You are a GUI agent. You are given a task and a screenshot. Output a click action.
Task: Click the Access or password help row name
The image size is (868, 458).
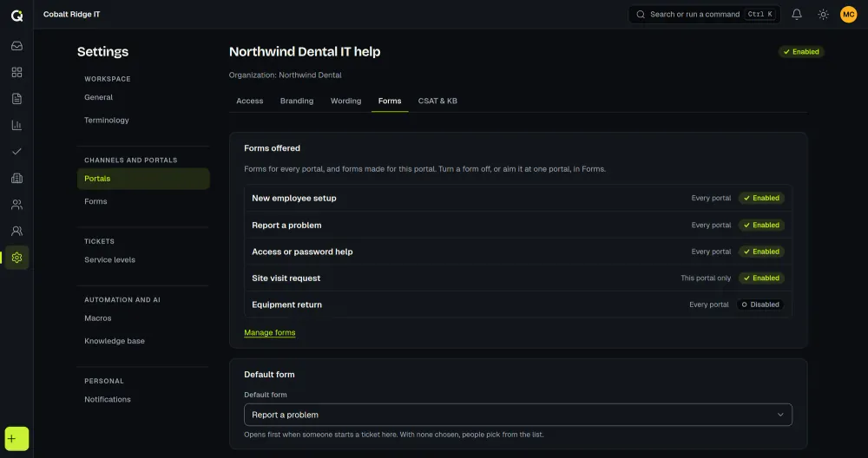coord(302,252)
